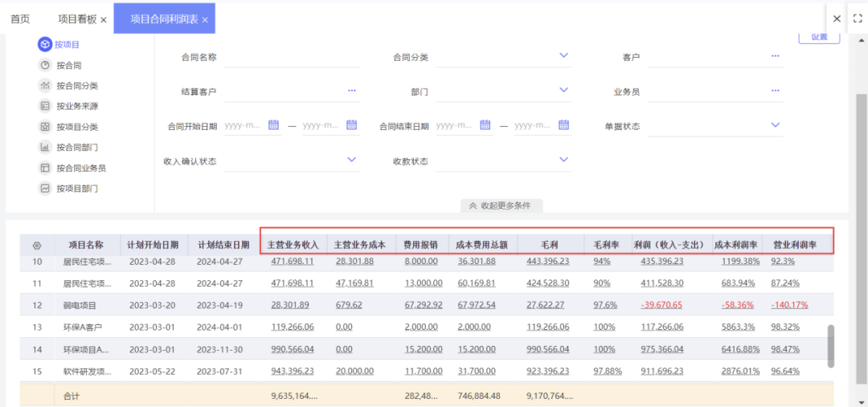Switch to the 项目看板 tab

(x=77, y=19)
